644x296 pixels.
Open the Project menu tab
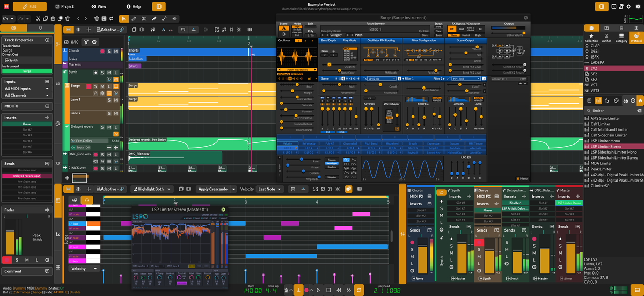(64, 6)
